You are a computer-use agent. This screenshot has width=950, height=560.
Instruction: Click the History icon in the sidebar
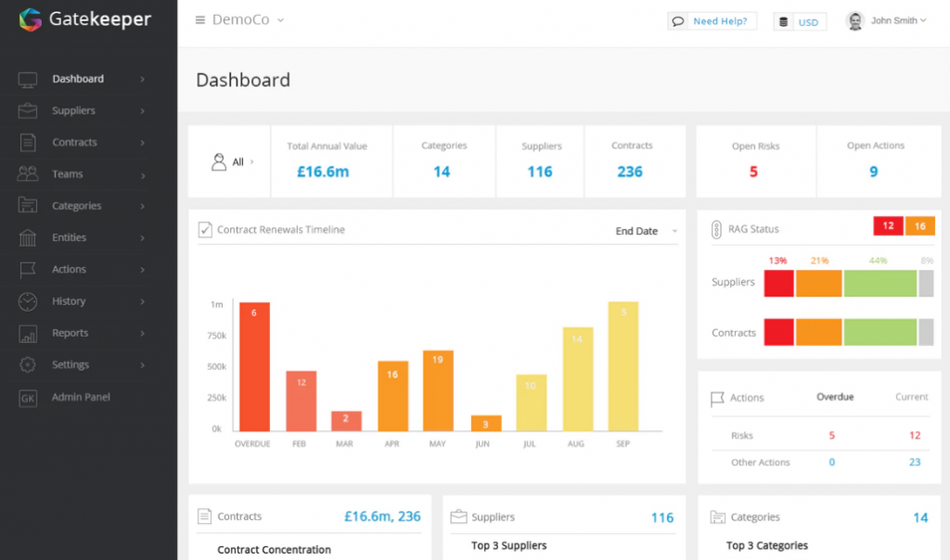(28, 301)
